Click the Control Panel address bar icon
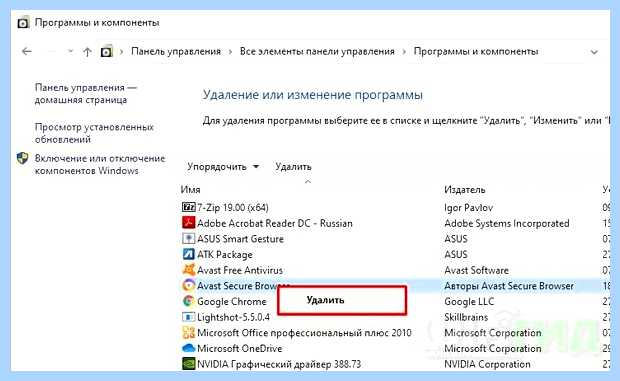 pyautogui.click(x=106, y=52)
